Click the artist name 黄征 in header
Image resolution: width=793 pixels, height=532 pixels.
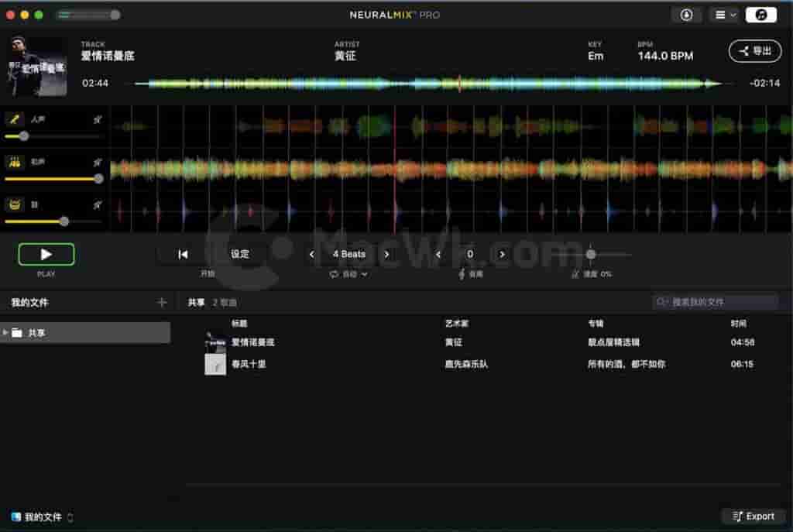(345, 56)
